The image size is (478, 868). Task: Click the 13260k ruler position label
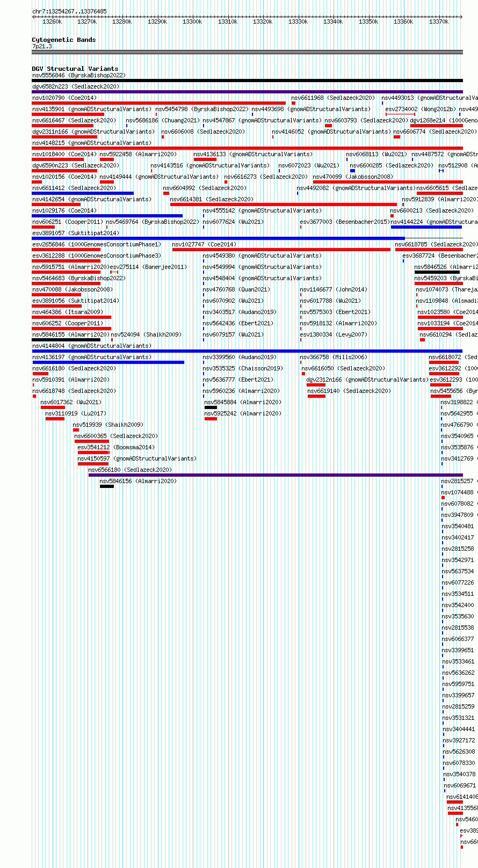[x=52, y=21]
